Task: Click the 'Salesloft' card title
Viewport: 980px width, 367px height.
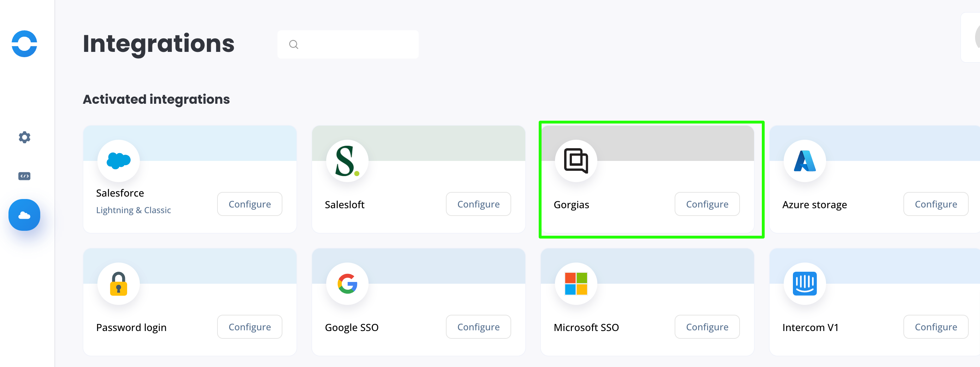Action: (345, 205)
